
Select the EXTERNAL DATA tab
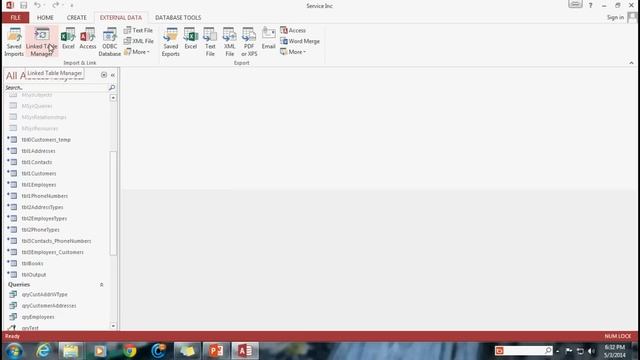pyautogui.click(x=121, y=18)
